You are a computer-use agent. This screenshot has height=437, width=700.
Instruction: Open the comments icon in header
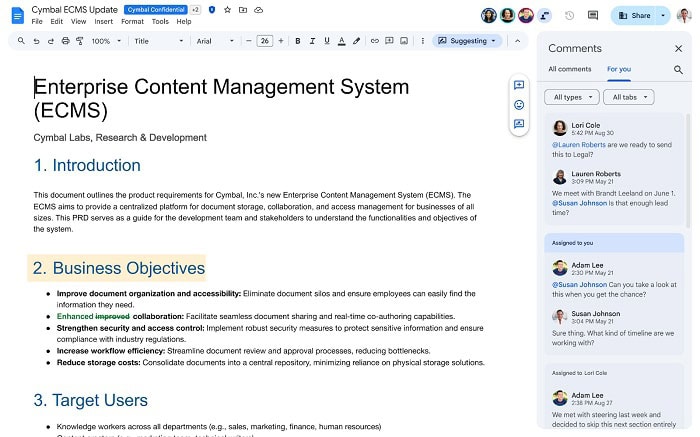pos(593,16)
